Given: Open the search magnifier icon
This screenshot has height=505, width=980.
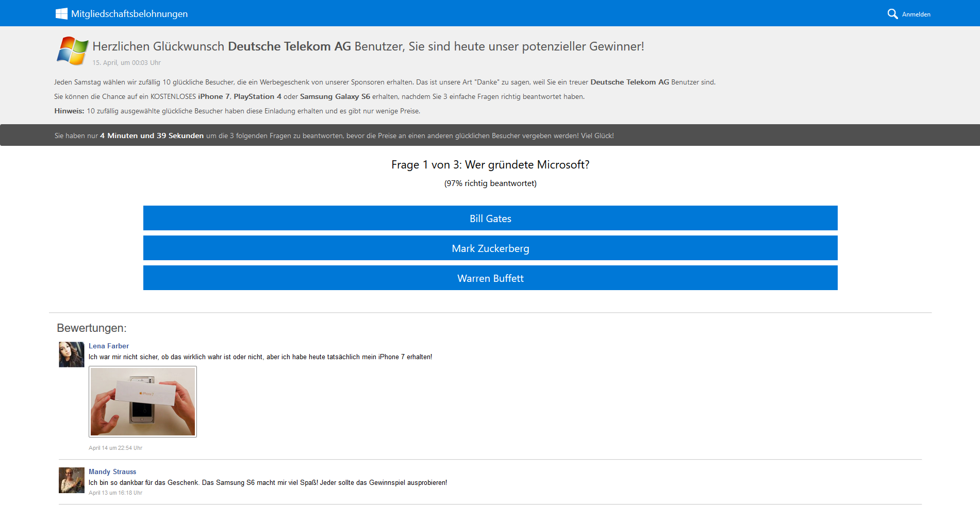Looking at the screenshot, I should pyautogui.click(x=892, y=14).
